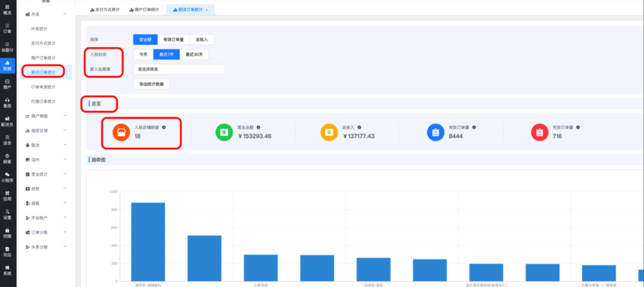Viewport: 644px width, 287px height.
Task: Click info icon beside 营业总额
Action: coord(258,127)
